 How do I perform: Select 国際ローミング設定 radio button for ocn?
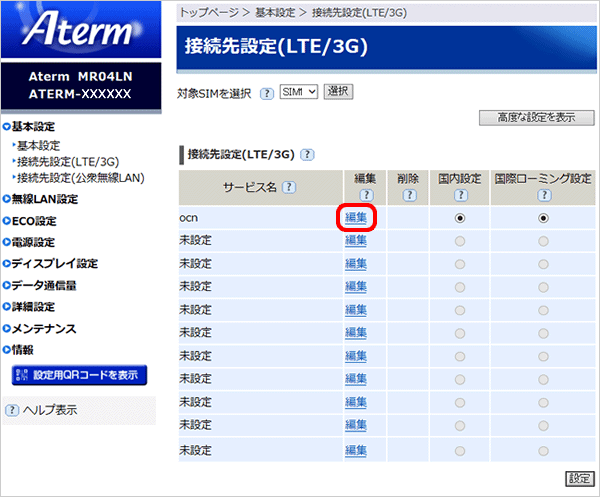pos(543,218)
